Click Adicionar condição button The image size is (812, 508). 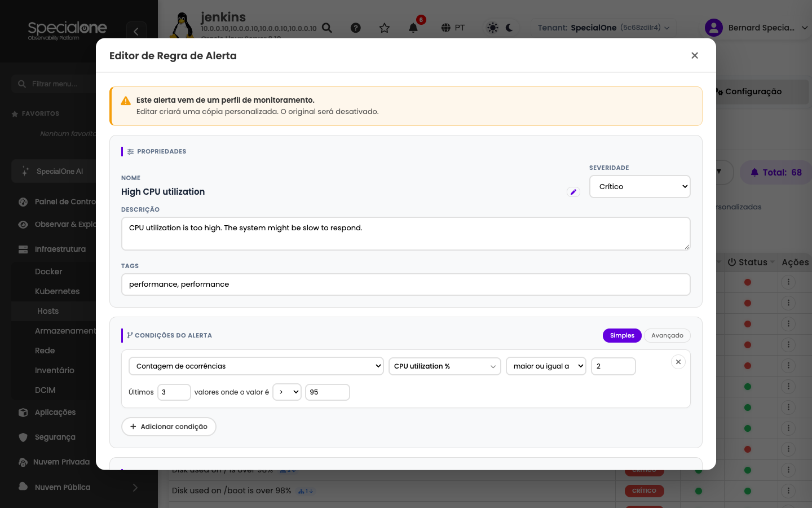pos(169,427)
